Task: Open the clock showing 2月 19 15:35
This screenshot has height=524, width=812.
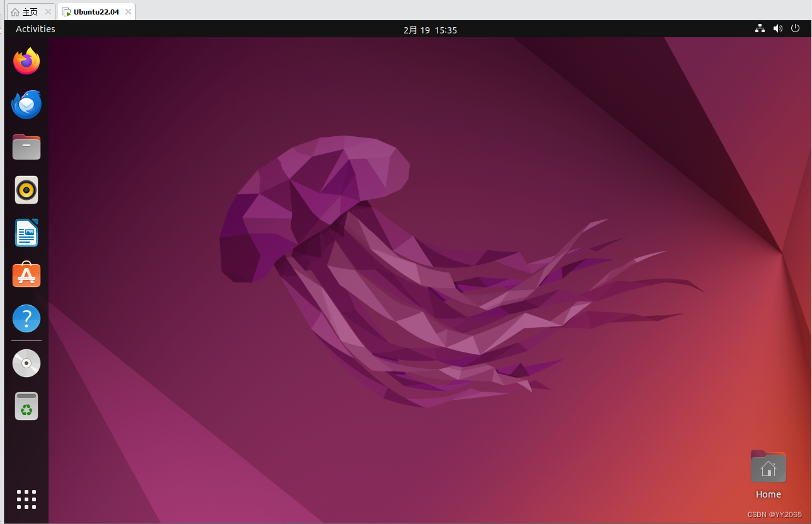Action: coord(430,30)
